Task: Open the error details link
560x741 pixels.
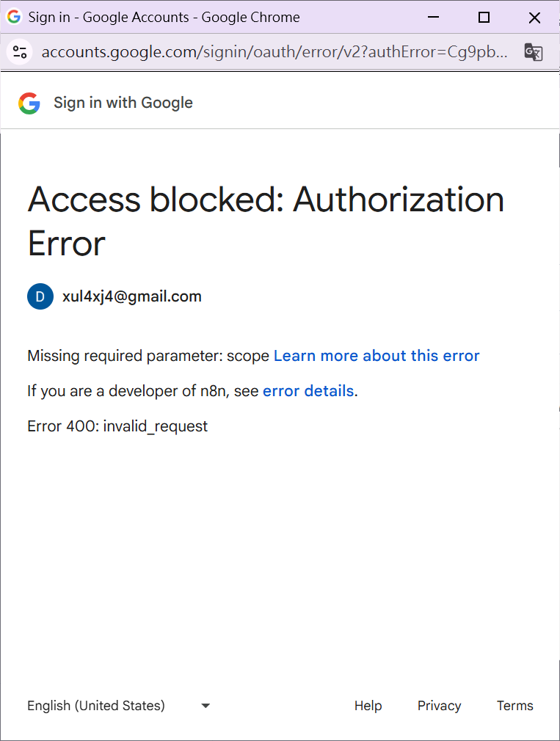Action: (308, 391)
